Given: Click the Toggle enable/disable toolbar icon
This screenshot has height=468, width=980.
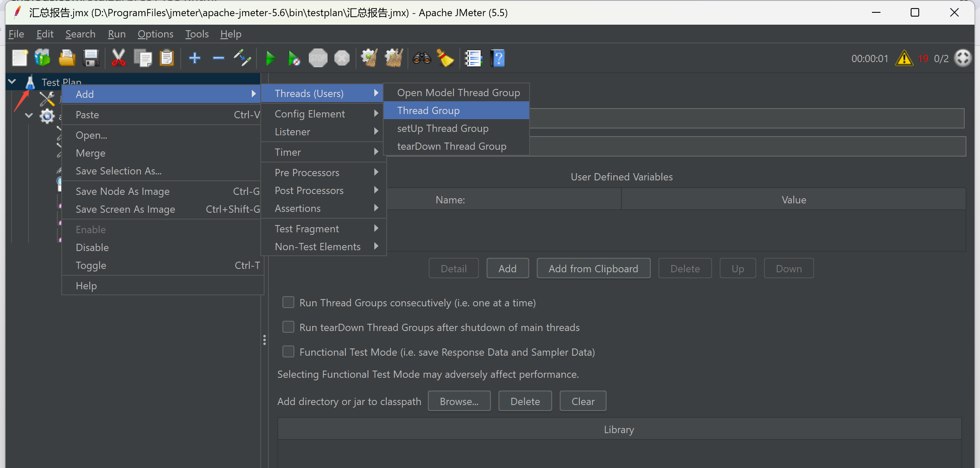Looking at the screenshot, I should tap(242, 58).
